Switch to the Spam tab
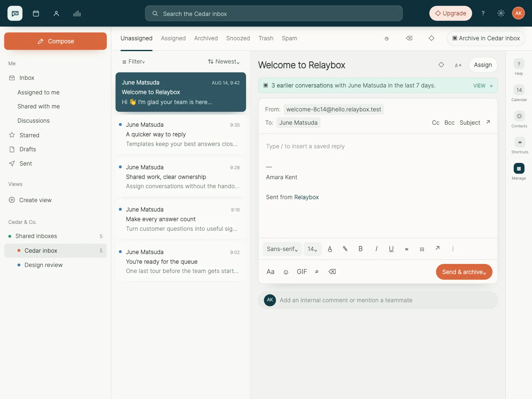This screenshot has height=399, width=532. tap(289, 38)
